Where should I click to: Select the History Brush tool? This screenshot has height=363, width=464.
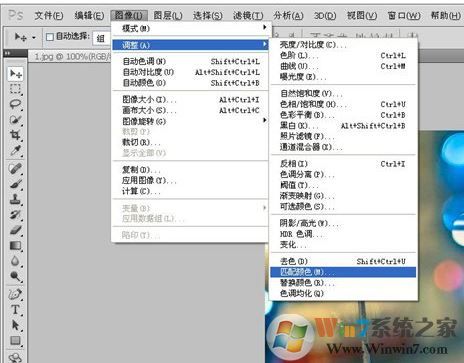coord(15,215)
